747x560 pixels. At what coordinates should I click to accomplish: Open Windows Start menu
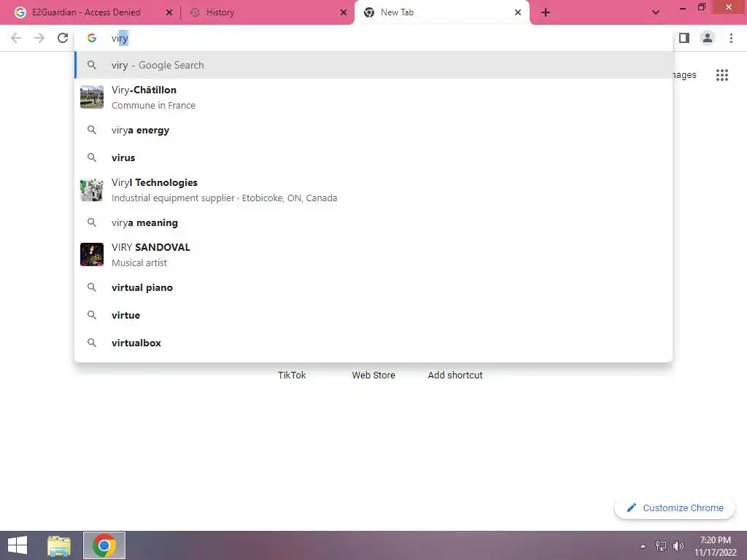tap(18, 545)
